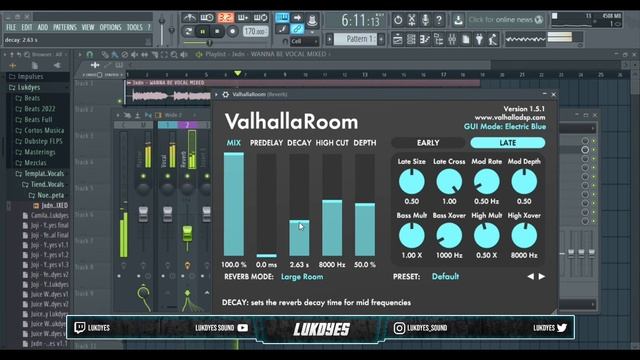The height and width of the screenshot is (360, 640).
Task: Toggle the 3.2 countdown before recording
Action: (x=225, y=18)
